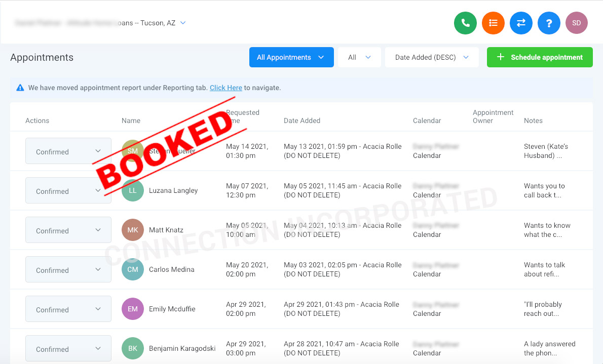The width and height of the screenshot is (603, 364).
Task: Click the EM avatar for Emily Mcduffie
Action: [133, 309]
